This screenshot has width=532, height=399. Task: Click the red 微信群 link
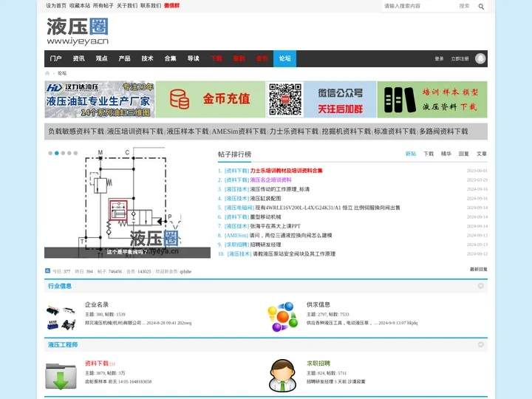[172, 6]
